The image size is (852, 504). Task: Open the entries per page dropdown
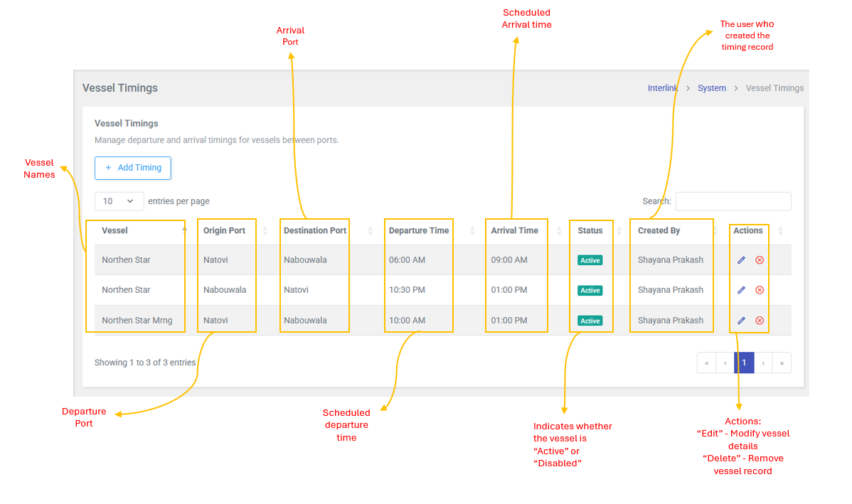tap(119, 201)
